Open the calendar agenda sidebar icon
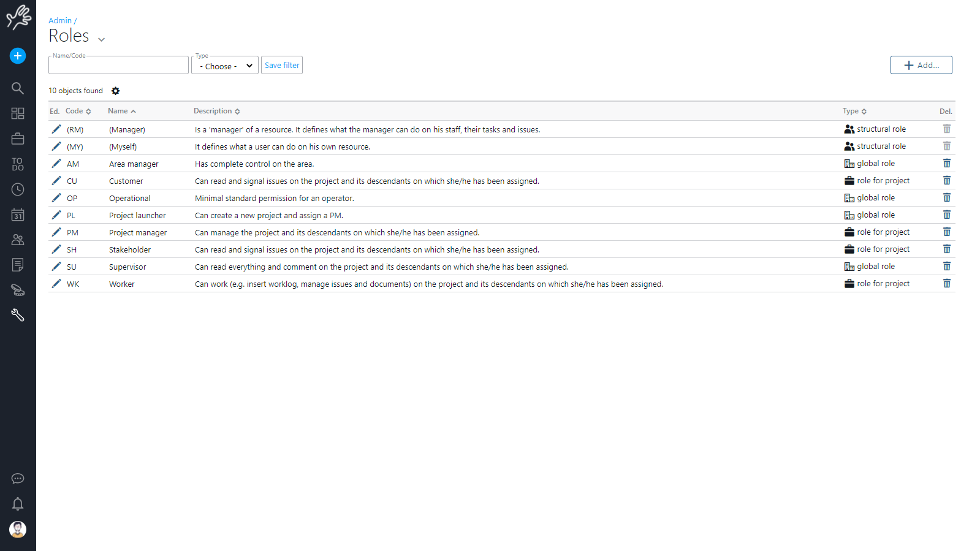 (18, 215)
